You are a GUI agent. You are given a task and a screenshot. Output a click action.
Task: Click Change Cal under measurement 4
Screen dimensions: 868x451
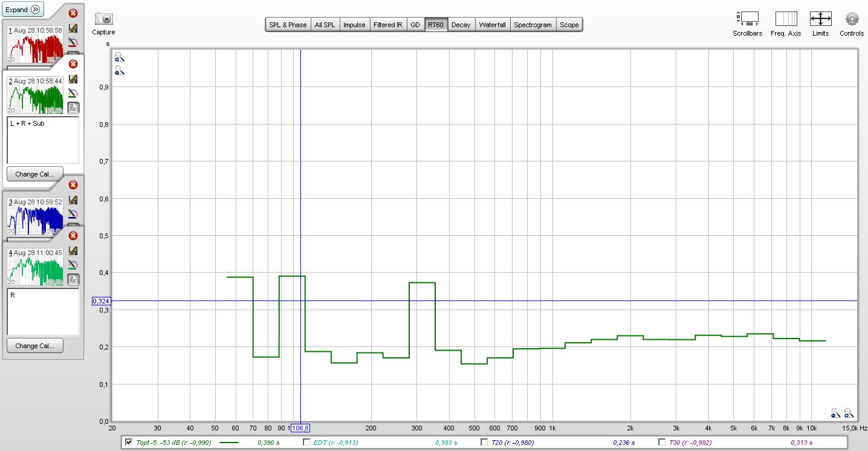point(34,346)
